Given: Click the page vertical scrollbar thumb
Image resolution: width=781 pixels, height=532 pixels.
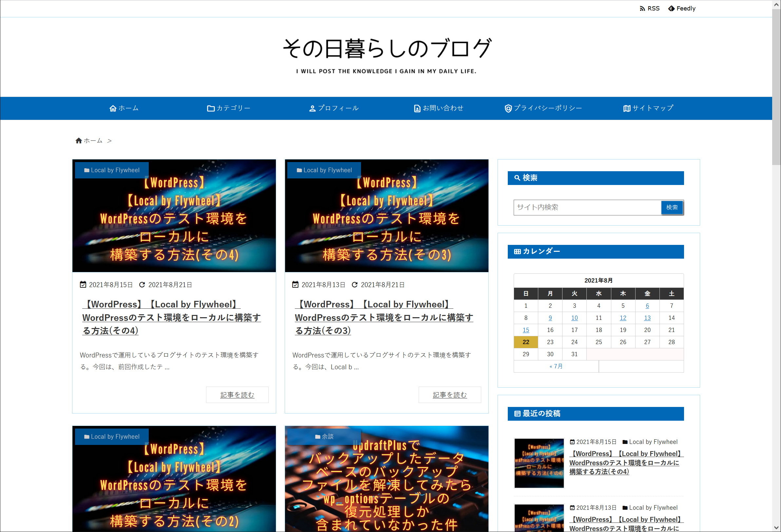Looking at the screenshot, I should 776,87.
